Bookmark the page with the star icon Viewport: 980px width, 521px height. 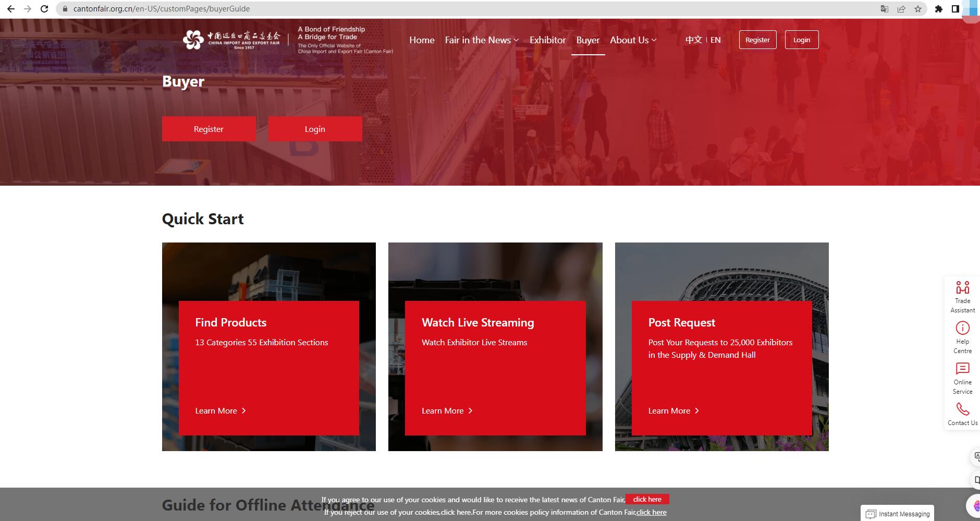click(917, 8)
